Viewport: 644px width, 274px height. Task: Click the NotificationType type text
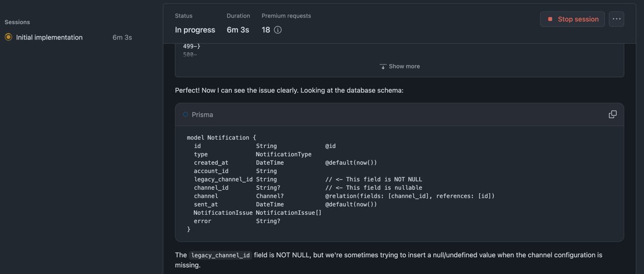(283, 154)
